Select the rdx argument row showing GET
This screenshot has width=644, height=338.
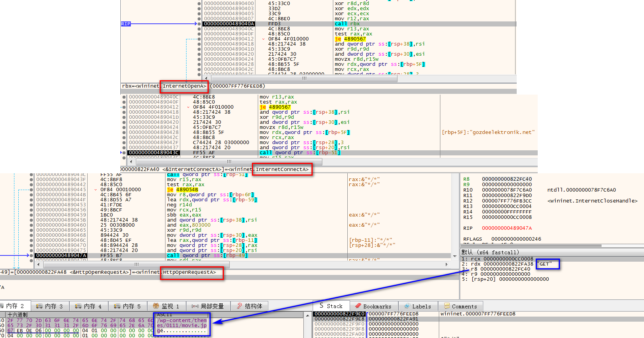pos(506,264)
